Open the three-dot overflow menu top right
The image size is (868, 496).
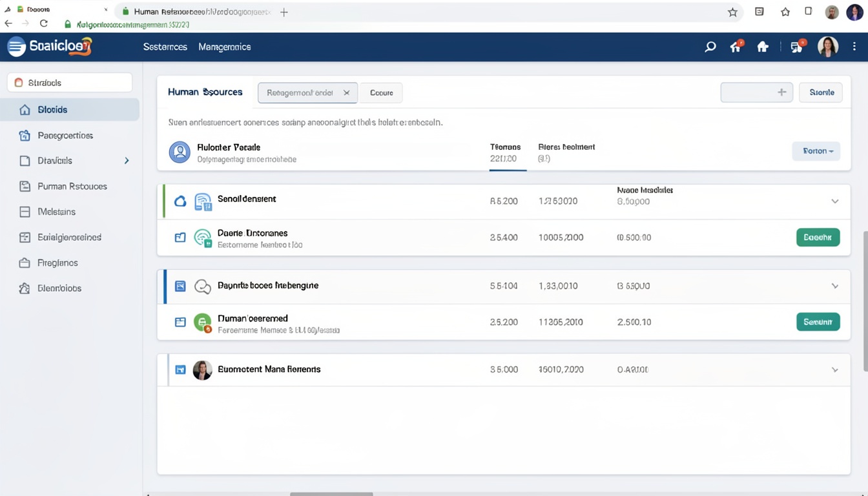854,46
